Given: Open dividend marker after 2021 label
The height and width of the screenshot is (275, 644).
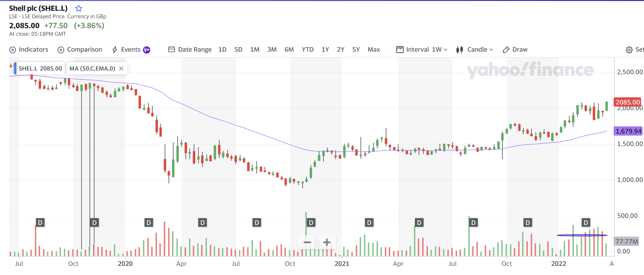Looking at the screenshot, I should (x=369, y=223).
